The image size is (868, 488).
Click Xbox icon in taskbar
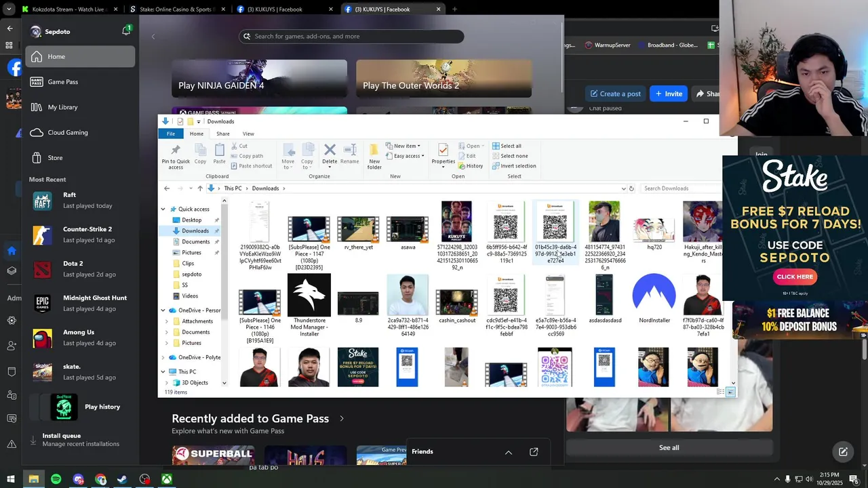point(166,479)
